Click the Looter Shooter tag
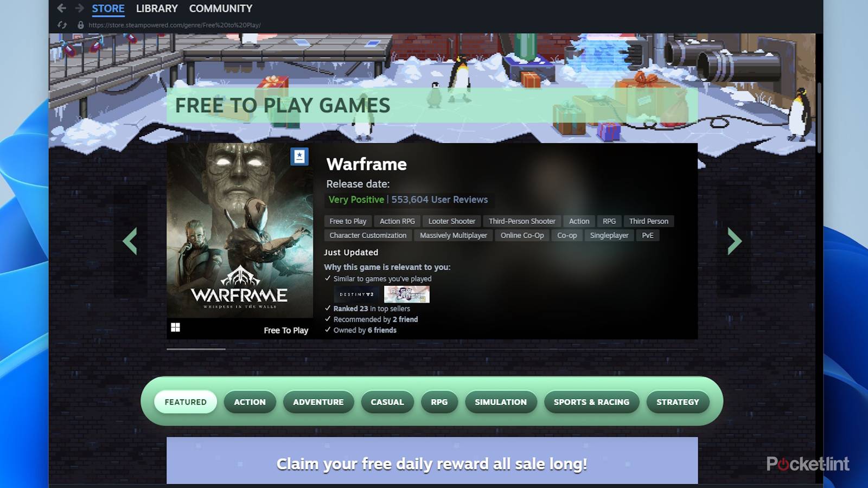The width and height of the screenshot is (868, 488). pos(451,221)
